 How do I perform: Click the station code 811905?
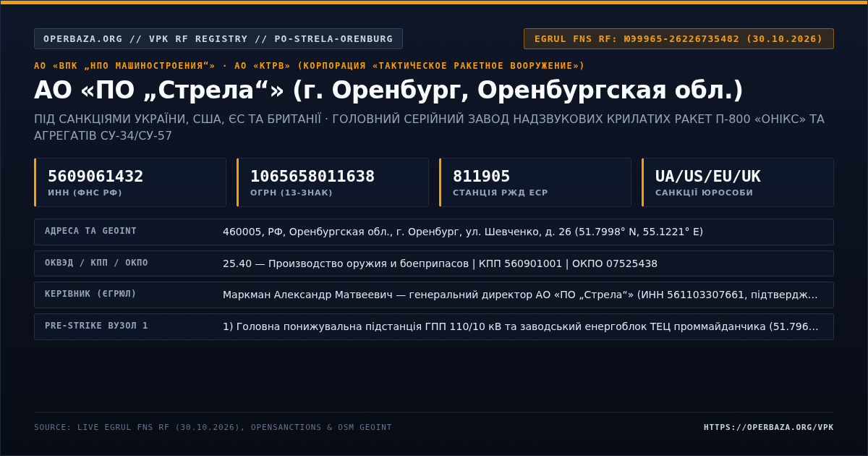482,177
